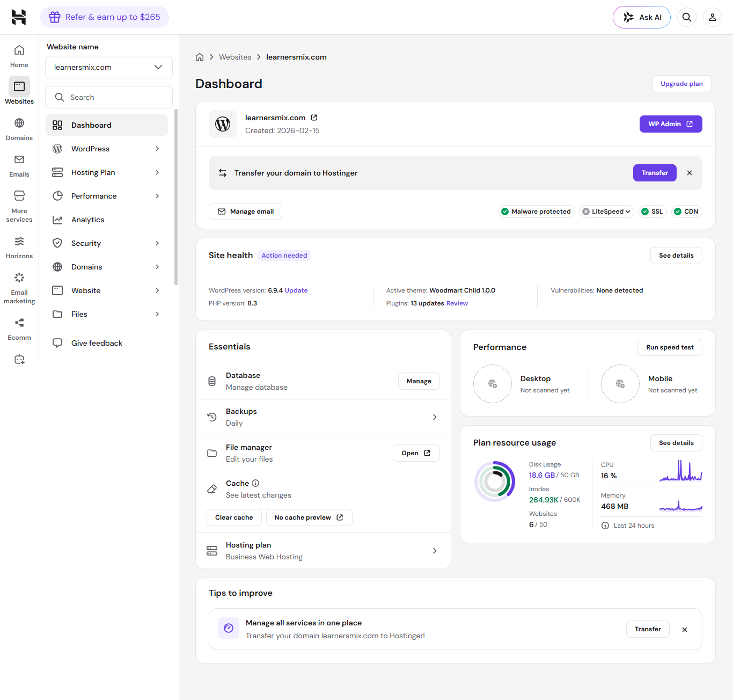Click the sidebar Search field
Image resolution: width=733 pixels, height=700 pixels.
click(109, 97)
